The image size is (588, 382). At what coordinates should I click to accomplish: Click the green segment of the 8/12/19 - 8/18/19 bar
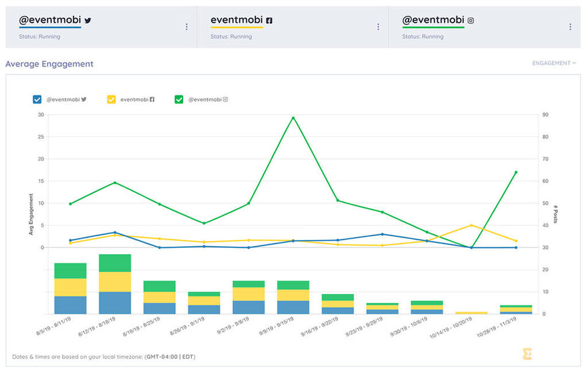(115, 263)
